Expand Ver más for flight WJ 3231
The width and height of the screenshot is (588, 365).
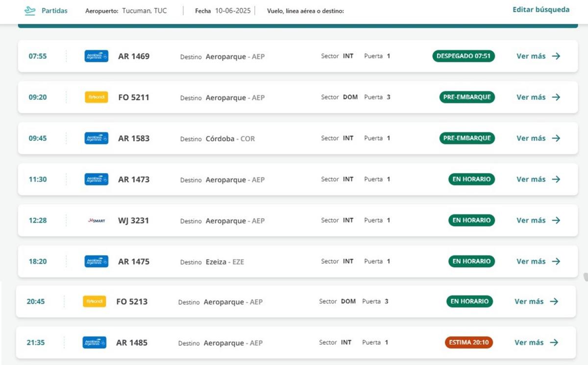tap(531, 220)
